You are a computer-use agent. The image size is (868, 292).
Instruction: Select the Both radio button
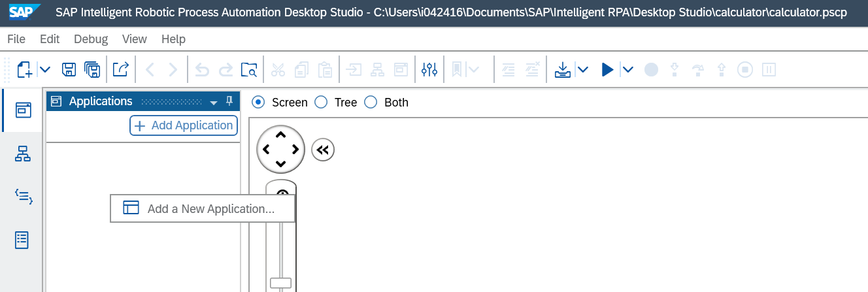[x=371, y=102]
